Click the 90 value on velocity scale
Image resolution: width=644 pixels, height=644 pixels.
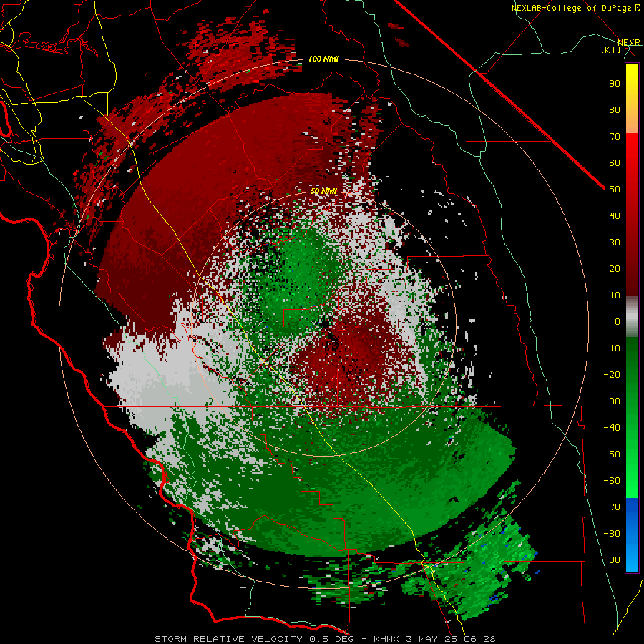tap(615, 84)
